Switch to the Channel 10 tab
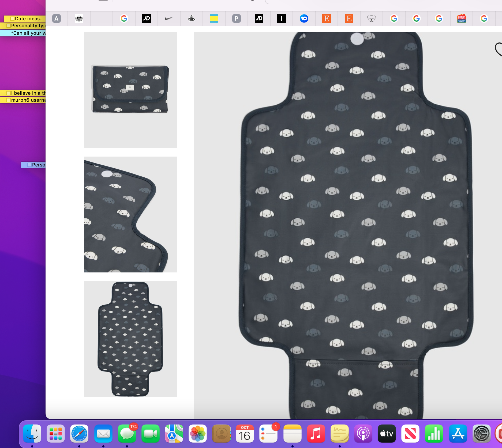502x448 pixels. pos(304,18)
